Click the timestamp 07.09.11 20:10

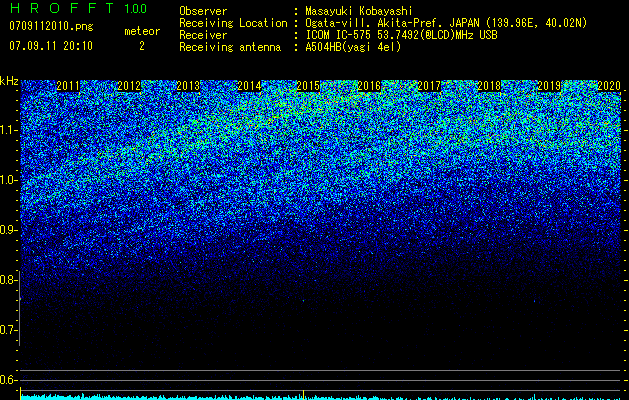tap(51, 46)
